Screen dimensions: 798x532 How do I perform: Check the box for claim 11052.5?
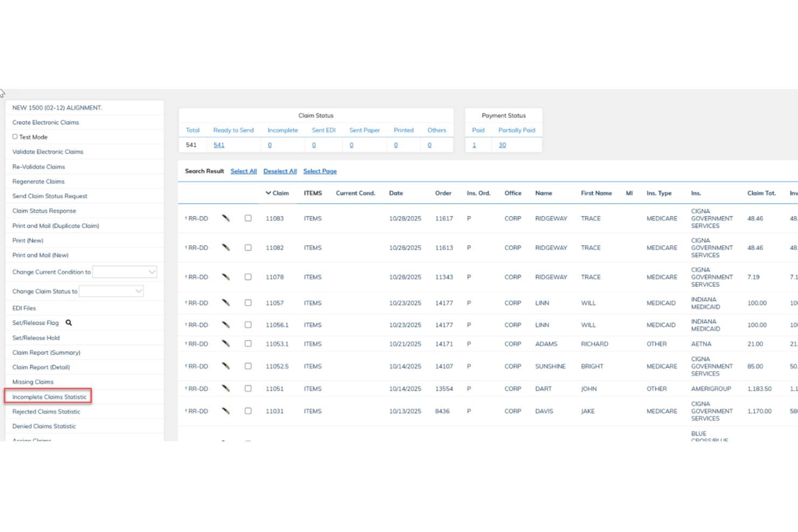point(248,366)
